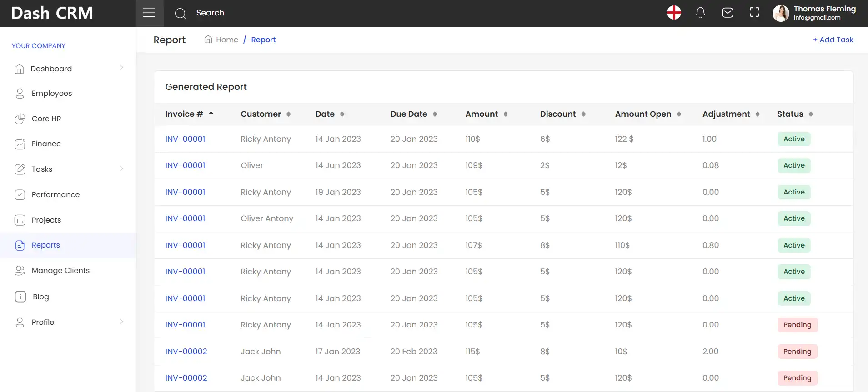This screenshot has height=392, width=868.
Task: Open the notifications bell
Action: click(x=701, y=13)
